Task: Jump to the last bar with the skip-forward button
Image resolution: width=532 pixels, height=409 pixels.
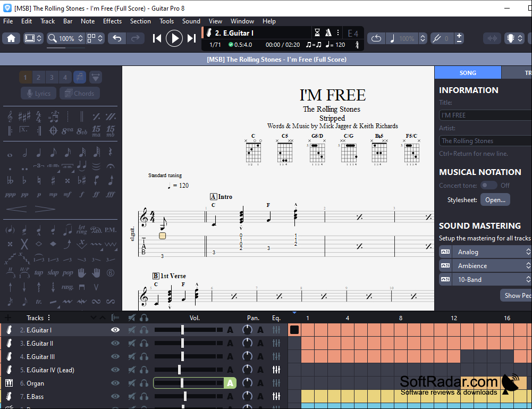Action: (x=192, y=38)
